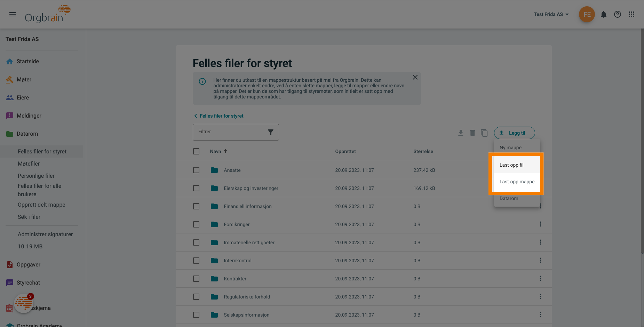Open Personlige filer in the sidebar
This screenshot has width=644, height=327.
36,176
